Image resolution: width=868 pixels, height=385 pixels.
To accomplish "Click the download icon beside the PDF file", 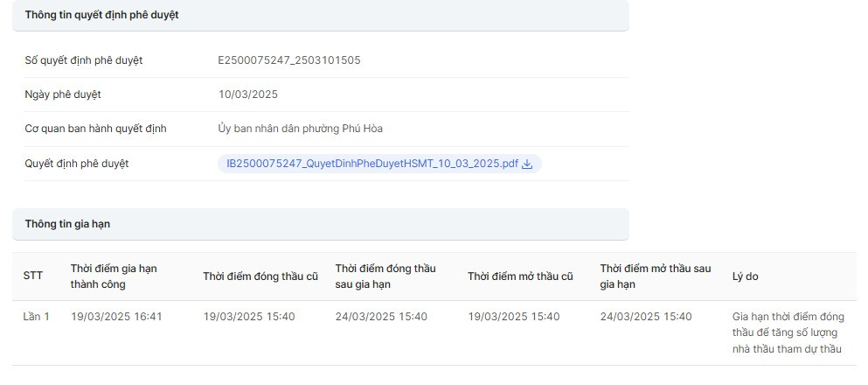I will coord(527,164).
